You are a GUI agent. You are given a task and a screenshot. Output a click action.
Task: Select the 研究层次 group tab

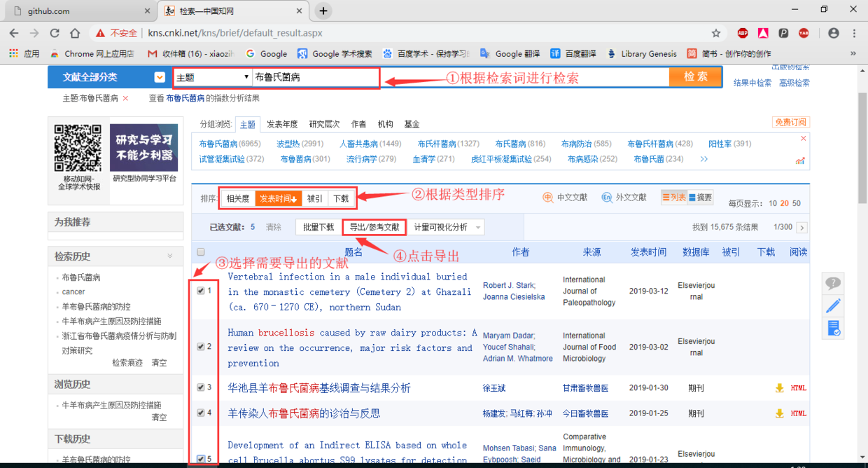tap(325, 124)
